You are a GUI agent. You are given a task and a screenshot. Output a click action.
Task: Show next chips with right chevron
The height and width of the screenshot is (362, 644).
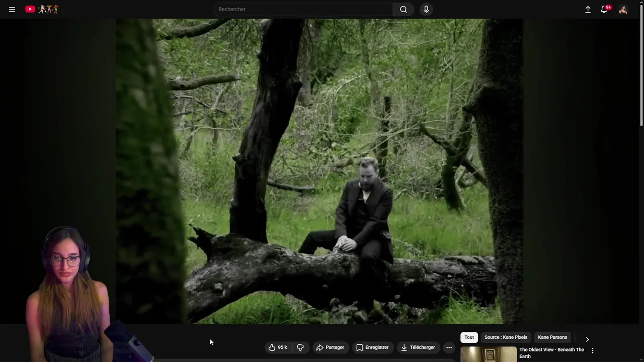coord(587,339)
